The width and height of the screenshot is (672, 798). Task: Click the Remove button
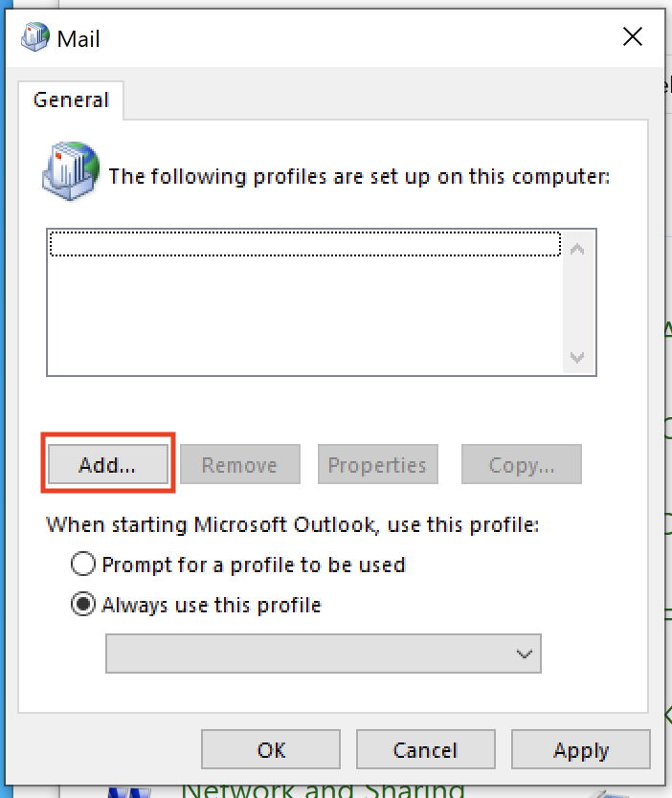click(239, 464)
